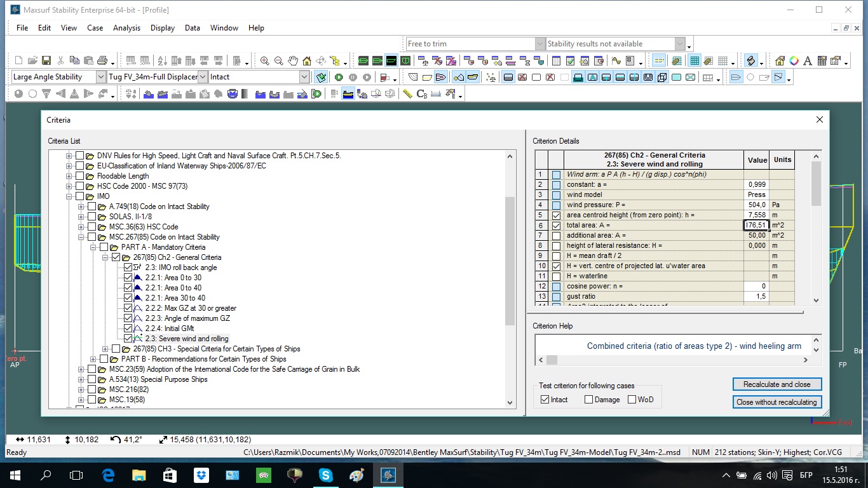
Task: Collapse the MSC.267(85) Code on Intact Stability node
Action: pyautogui.click(x=81, y=237)
